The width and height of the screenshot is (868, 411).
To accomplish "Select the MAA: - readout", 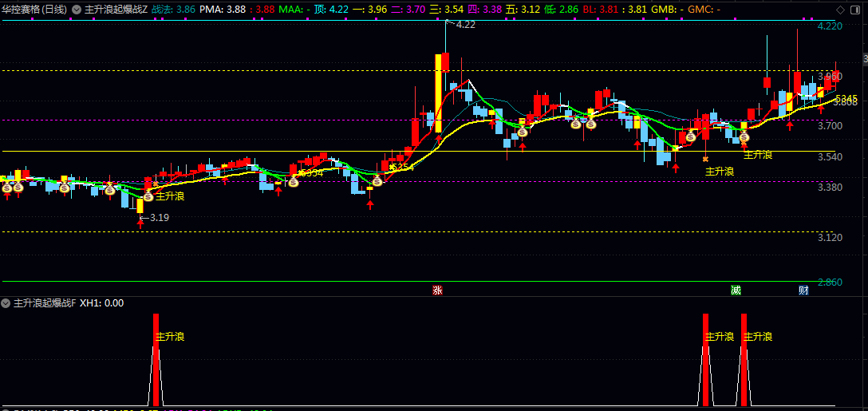I will 294,10.
